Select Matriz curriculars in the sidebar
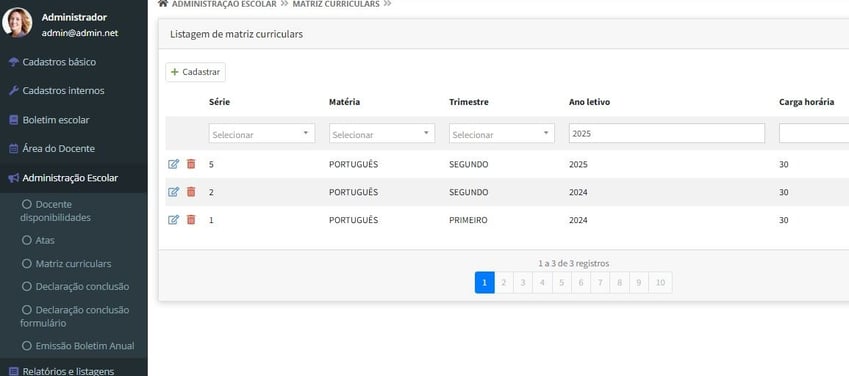This screenshot has height=376, width=849. click(73, 264)
